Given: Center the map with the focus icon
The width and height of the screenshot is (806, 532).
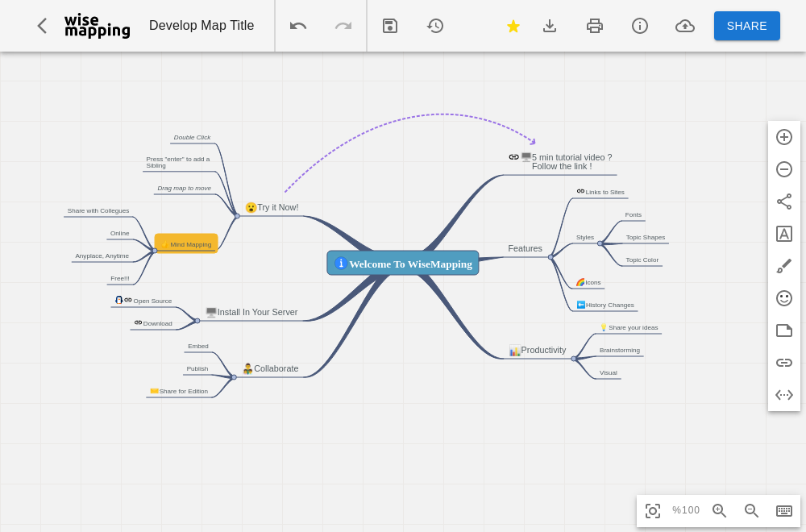Looking at the screenshot, I should (x=653, y=510).
